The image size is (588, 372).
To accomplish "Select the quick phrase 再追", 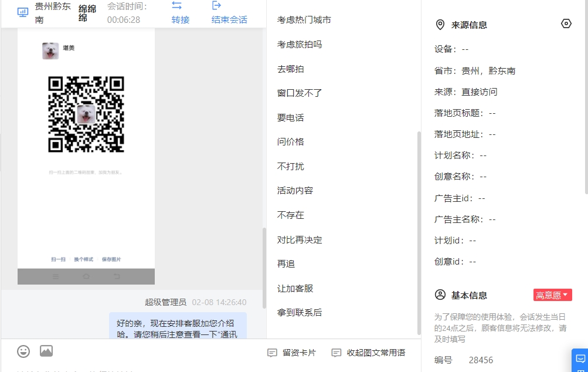I will pyautogui.click(x=286, y=264).
